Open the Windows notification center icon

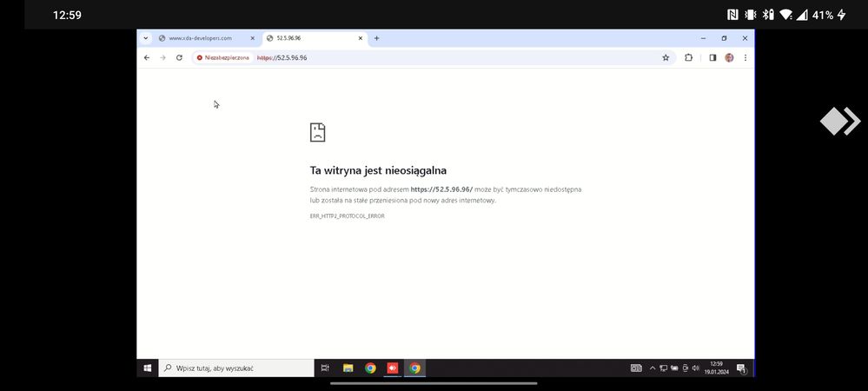click(741, 368)
